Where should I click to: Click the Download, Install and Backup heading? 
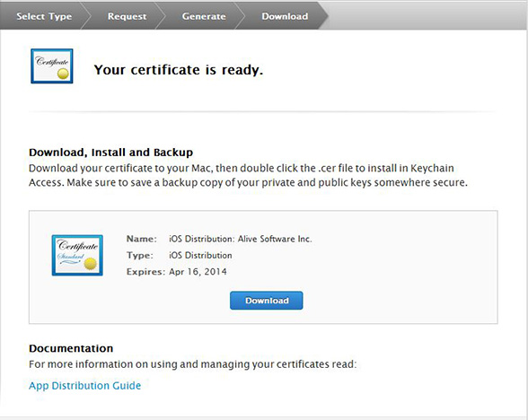(110, 153)
